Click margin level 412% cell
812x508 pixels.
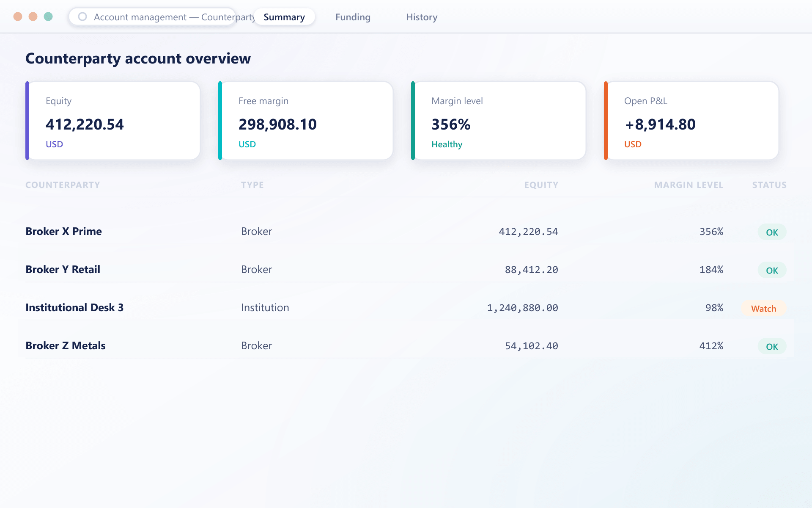(x=711, y=346)
